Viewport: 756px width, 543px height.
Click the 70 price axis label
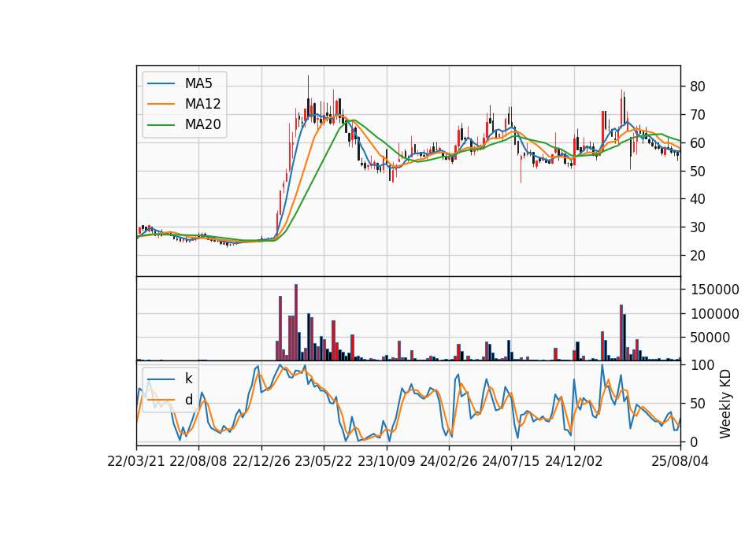pos(698,115)
